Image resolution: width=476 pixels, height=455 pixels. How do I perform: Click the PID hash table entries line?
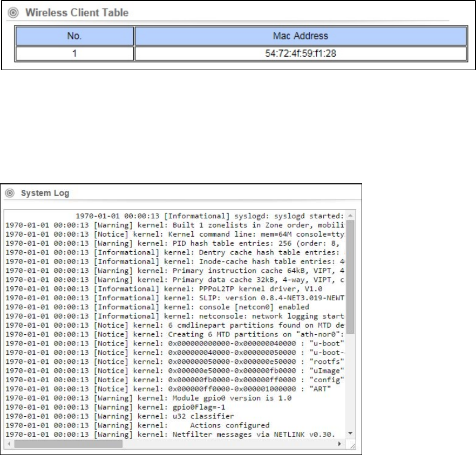173,243
